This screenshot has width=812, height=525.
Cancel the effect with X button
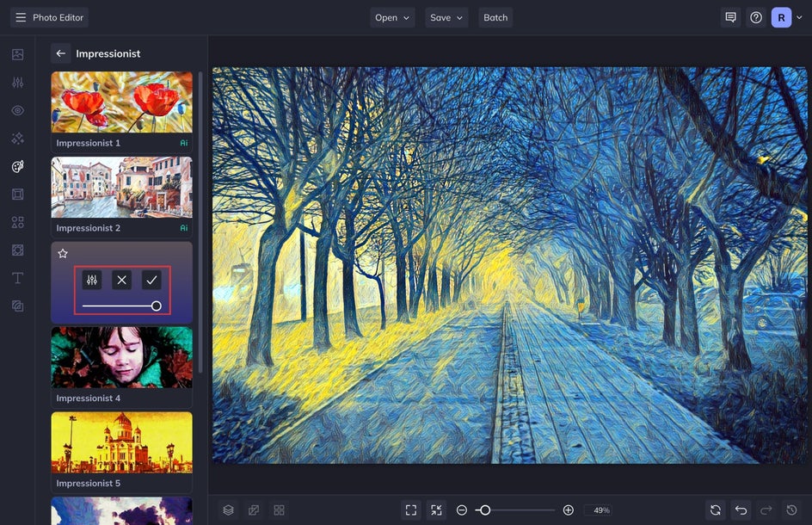(121, 281)
